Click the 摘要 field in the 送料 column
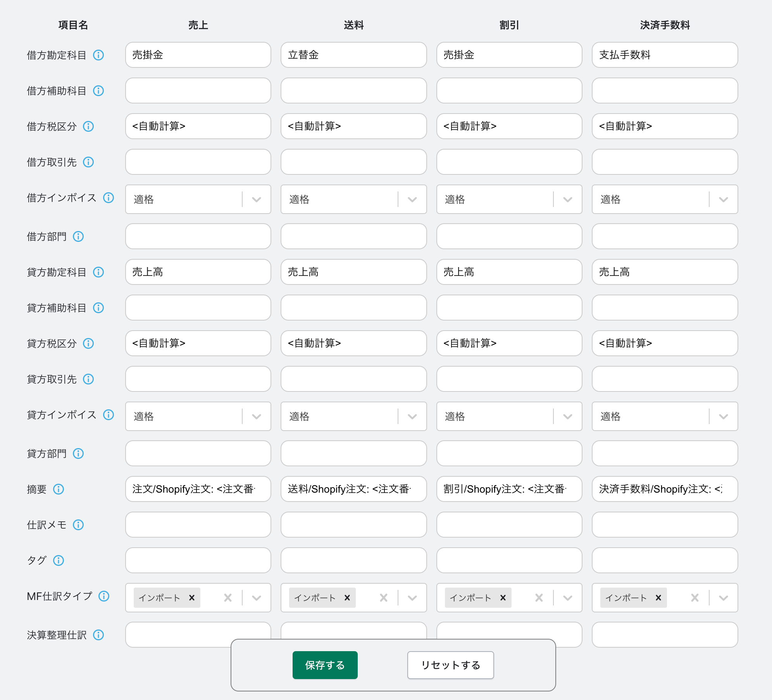772x700 pixels. coord(353,489)
